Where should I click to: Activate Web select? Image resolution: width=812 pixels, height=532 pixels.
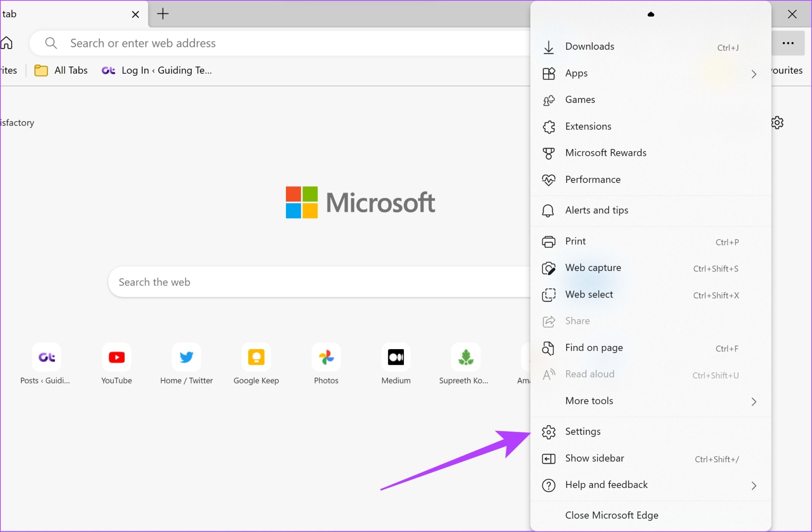589,295
